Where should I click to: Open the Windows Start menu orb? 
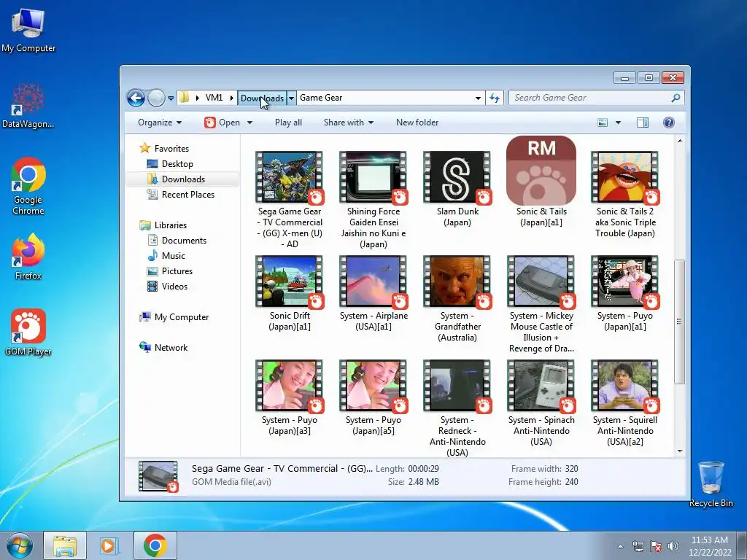click(x=19, y=545)
